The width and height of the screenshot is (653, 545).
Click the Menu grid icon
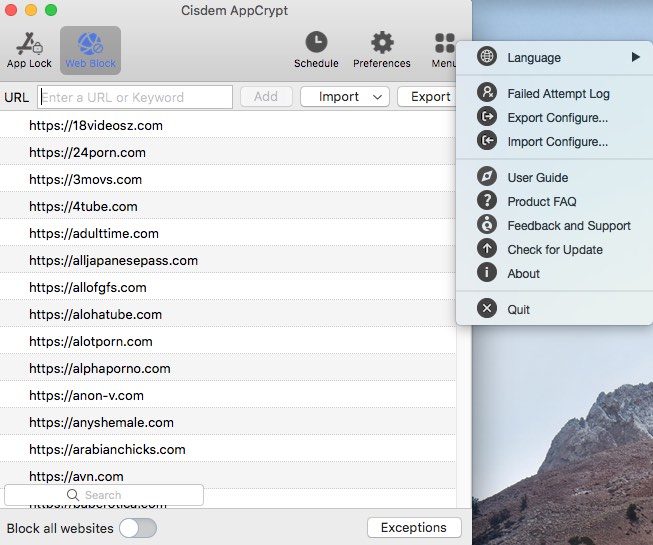coord(444,43)
